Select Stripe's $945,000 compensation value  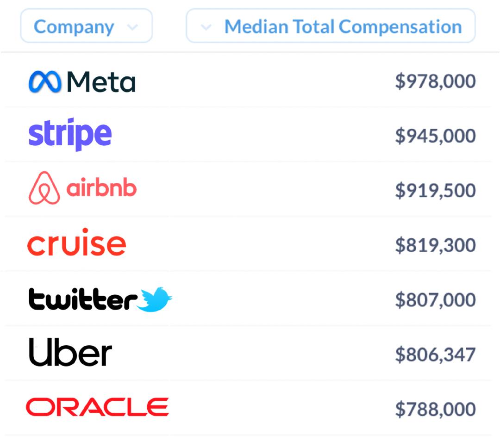(x=435, y=136)
